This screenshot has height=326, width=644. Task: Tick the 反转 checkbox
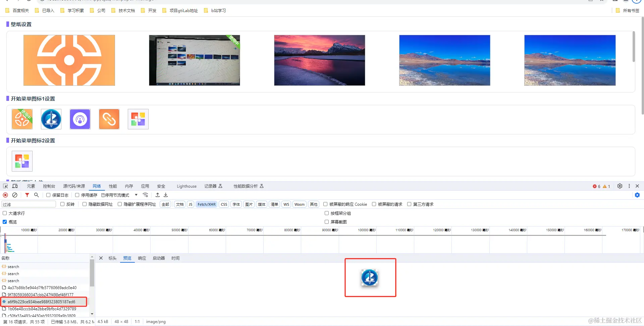(x=62, y=204)
